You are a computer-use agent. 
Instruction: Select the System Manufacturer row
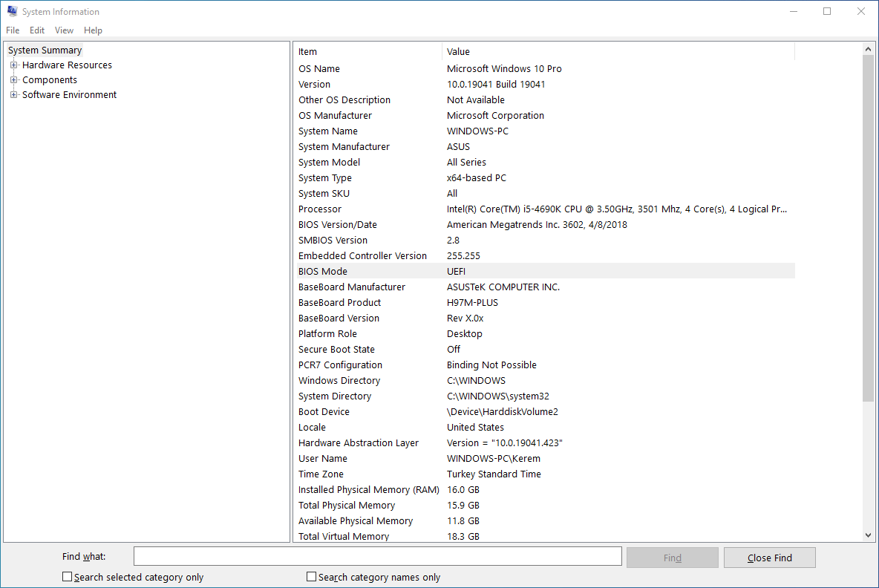(546, 147)
